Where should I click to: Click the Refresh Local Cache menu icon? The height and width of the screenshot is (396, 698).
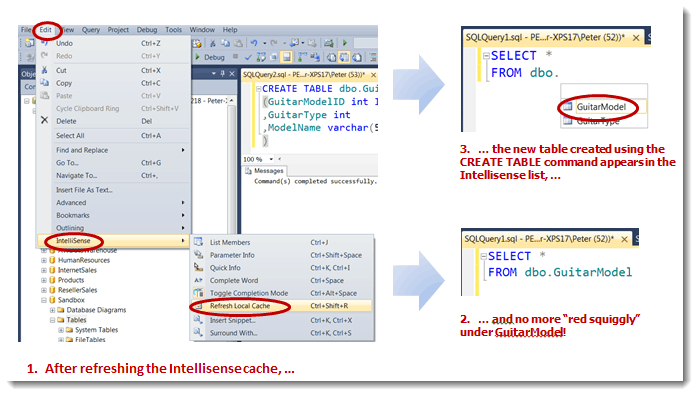[x=199, y=306]
